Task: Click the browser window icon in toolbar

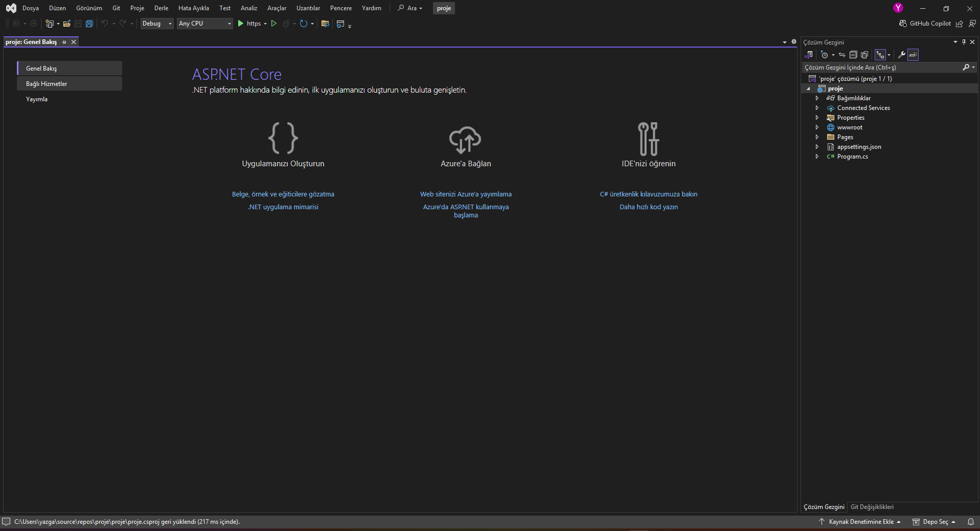Action: (x=340, y=24)
